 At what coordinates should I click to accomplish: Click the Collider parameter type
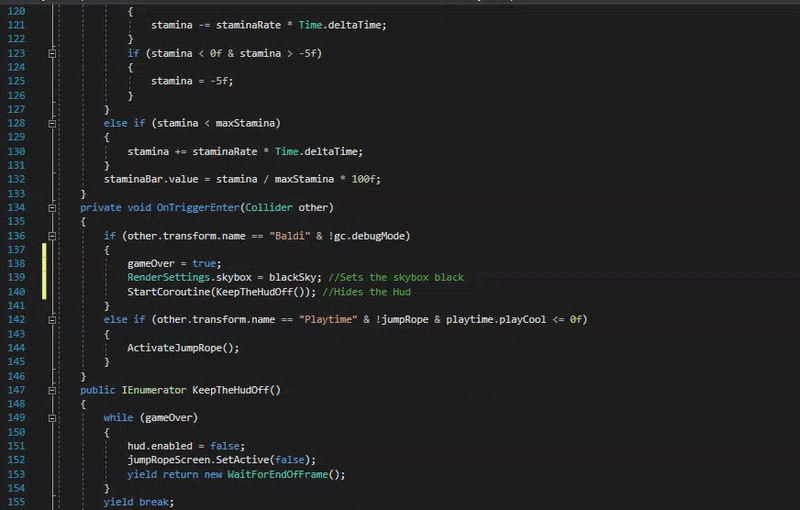pyautogui.click(x=269, y=208)
